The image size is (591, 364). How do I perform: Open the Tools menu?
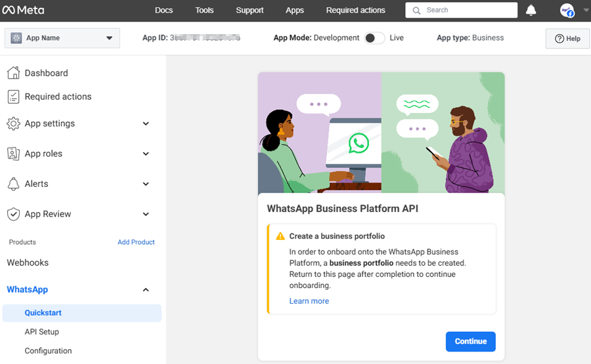click(x=204, y=10)
